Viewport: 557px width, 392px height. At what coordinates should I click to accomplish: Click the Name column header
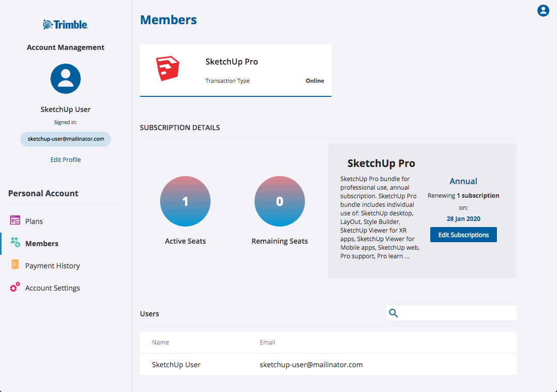[161, 343]
